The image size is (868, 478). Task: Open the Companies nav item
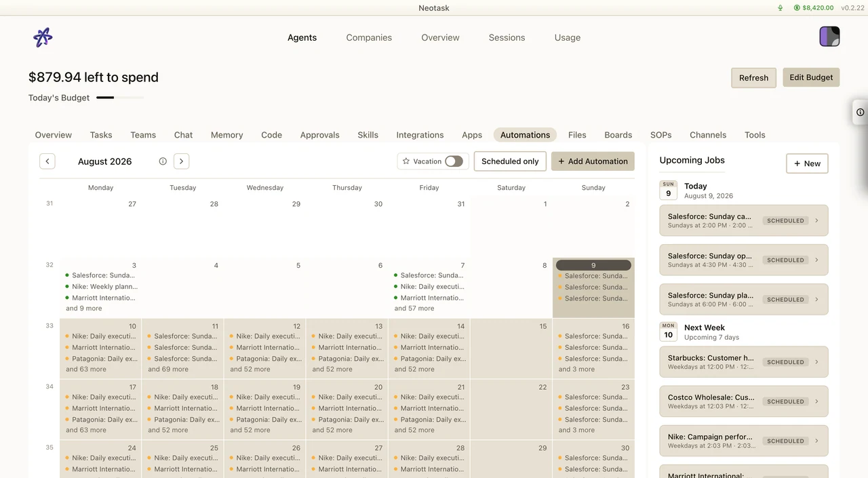(369, 38)
